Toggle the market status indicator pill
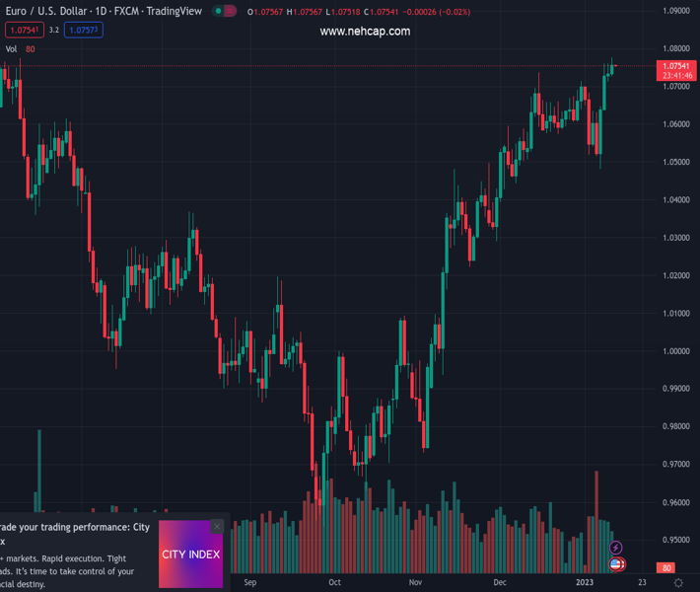700x592 pixels. 226,11
